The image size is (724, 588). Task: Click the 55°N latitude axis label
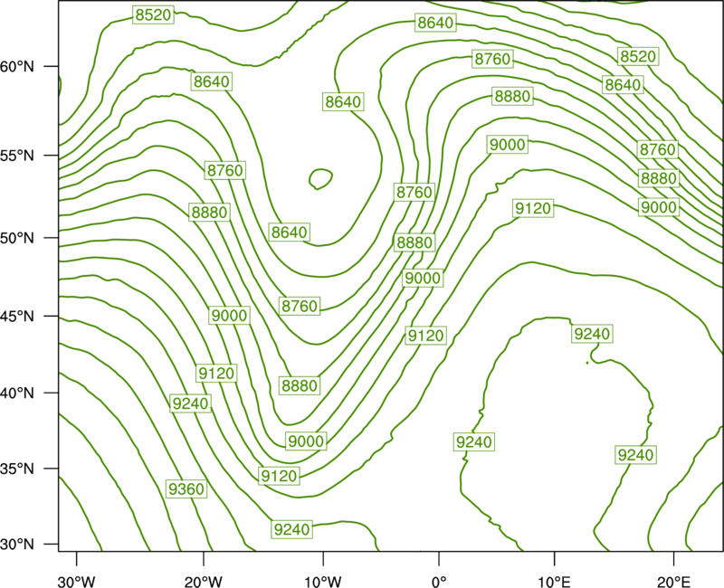click(17, 156)
